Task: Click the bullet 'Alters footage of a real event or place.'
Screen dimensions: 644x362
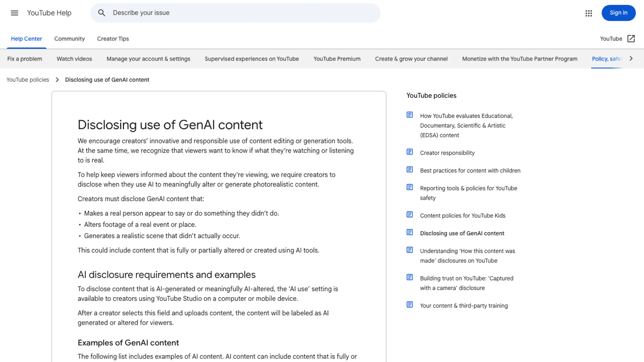Action: (x=140, y=225)
